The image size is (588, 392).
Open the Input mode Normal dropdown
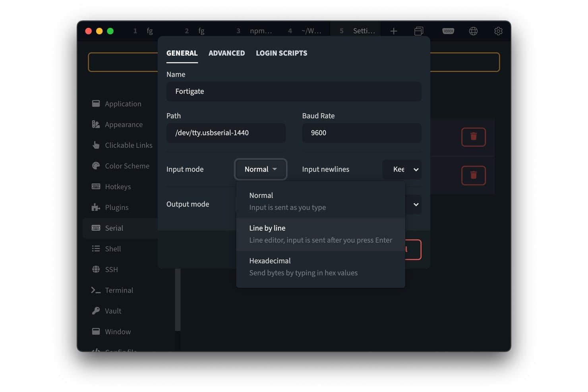coord(261,169)
